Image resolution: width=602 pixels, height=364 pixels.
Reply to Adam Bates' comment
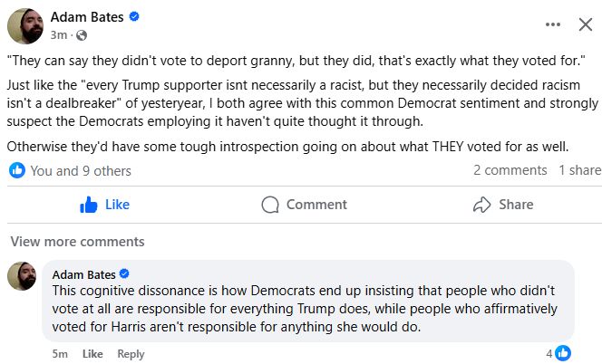click(131, 354)
